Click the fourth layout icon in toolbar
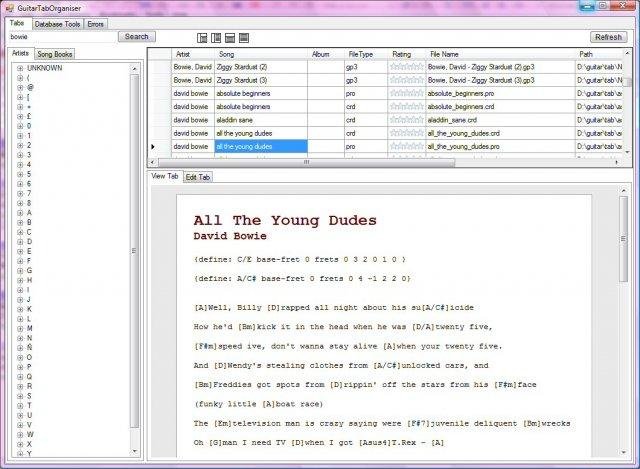The height and width of the screenshot is (469, 640). [244, 38]
